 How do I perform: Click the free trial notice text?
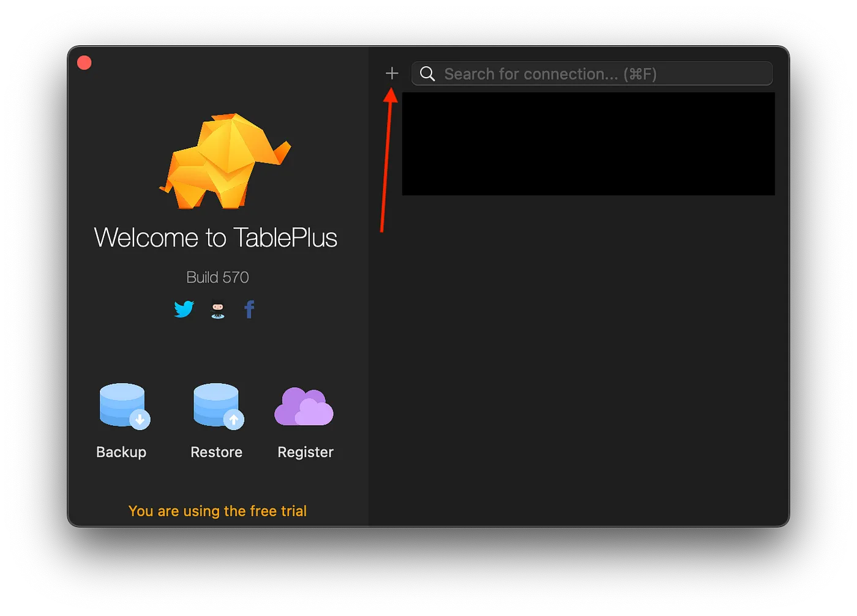[x=217, y=511]
